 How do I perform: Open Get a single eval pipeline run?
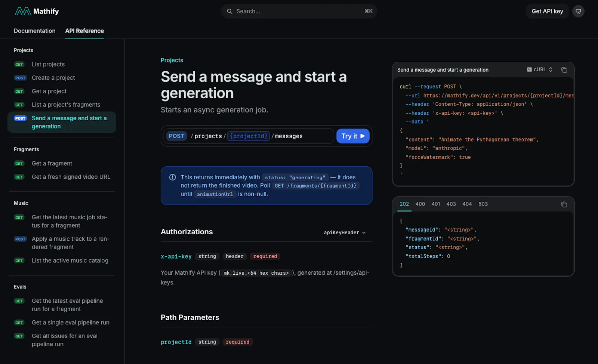[x=62, y=323]
